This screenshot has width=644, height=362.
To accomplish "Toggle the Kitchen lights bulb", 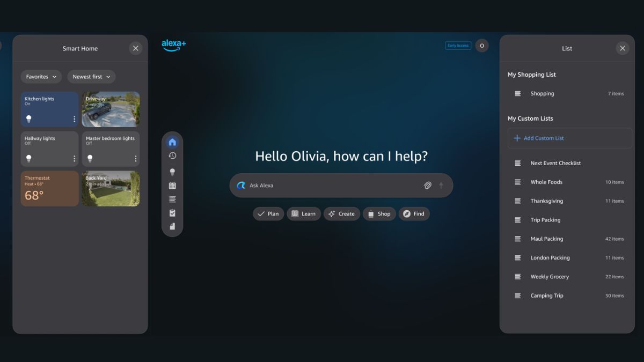I will pos(29,119).
